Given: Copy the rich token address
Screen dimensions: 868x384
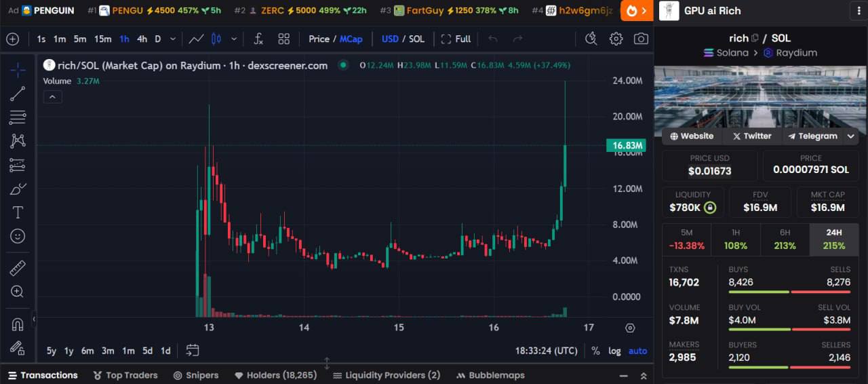Looking at the screenshot, I should tap(754, 39).
